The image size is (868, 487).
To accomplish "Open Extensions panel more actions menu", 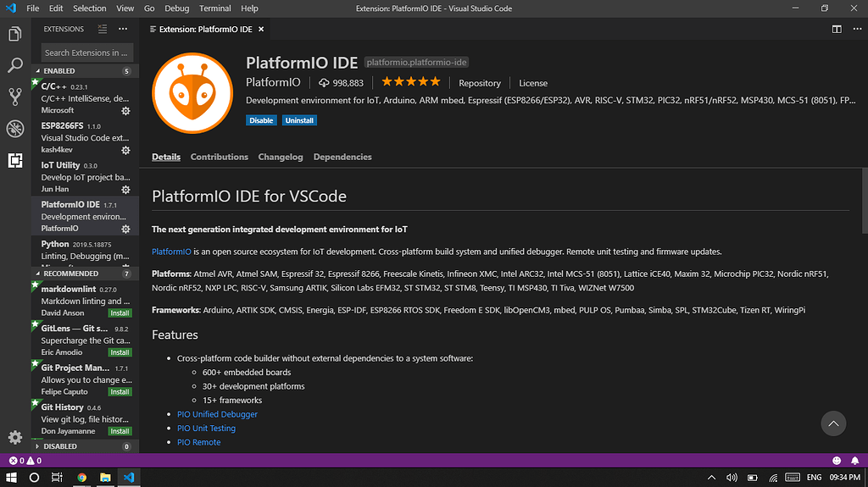I will coord(123,29).
